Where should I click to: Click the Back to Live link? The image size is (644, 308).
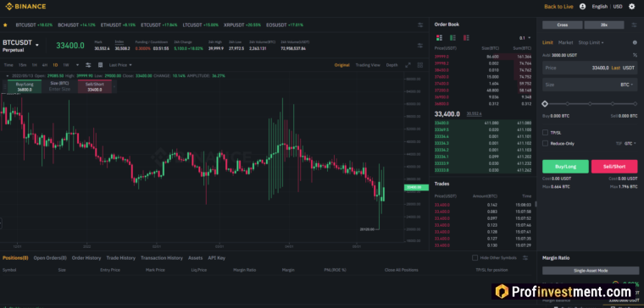point(558,7)
